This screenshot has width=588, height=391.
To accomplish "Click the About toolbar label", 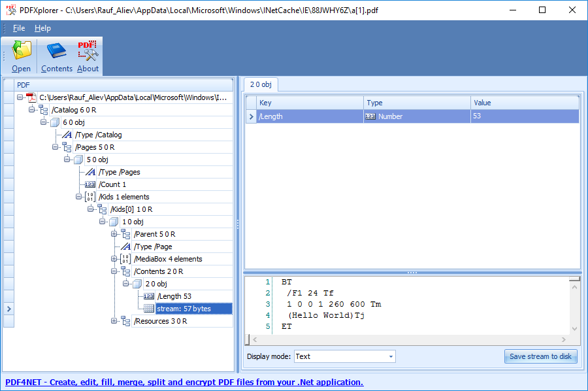I will [88, 69].
